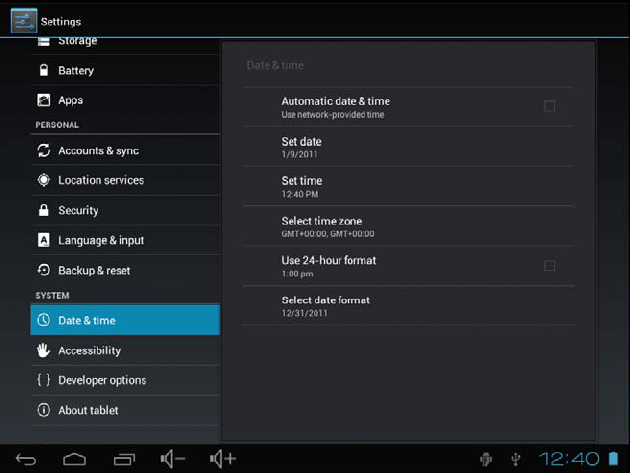Click the Automatic date & time title
630x473 pixels.
pyautogui.click(x=335, y=101)
